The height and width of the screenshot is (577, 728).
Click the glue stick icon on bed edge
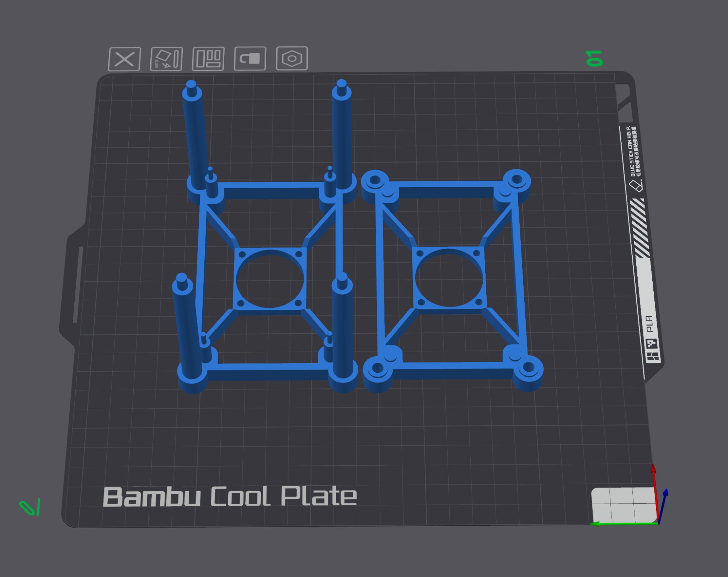[635, 186]
